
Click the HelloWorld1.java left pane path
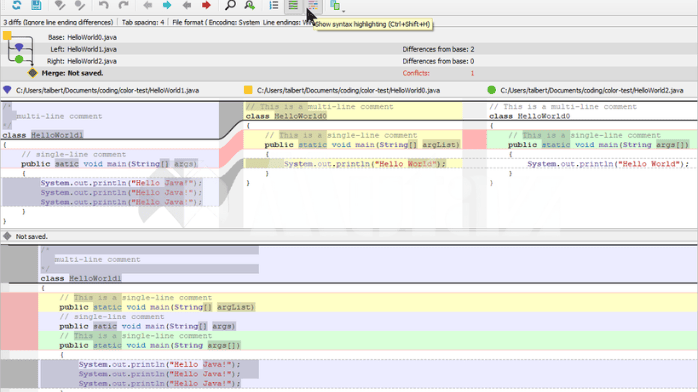point(107,90)
